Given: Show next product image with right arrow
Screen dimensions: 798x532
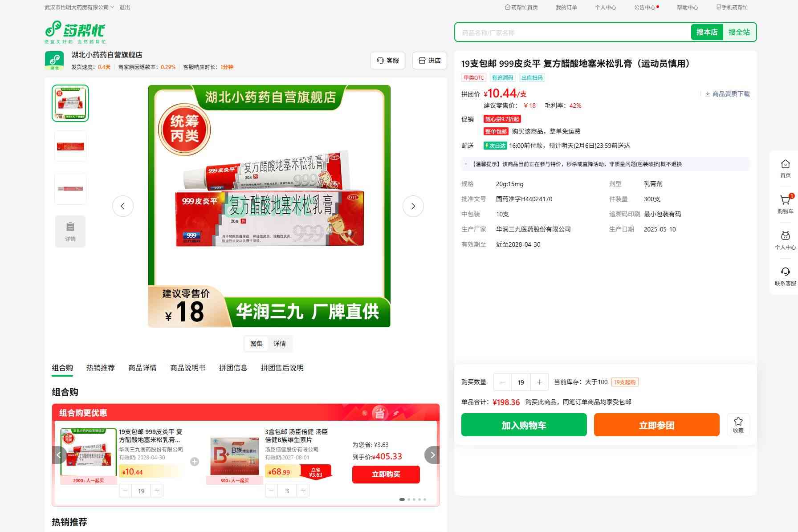Looking at the screenshot, I should tap(413, 206).
